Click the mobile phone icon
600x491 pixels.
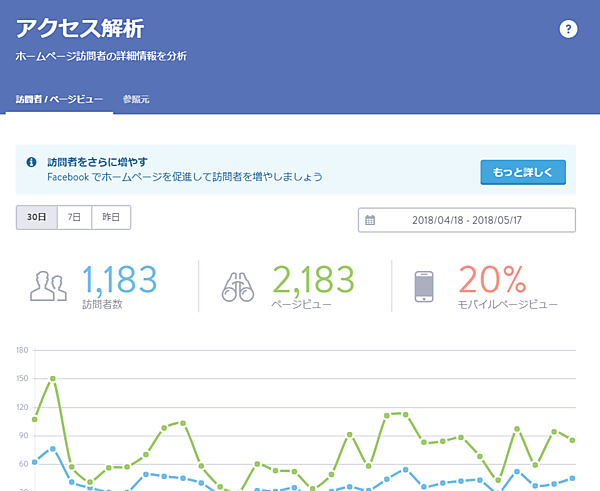coord(424,286)
